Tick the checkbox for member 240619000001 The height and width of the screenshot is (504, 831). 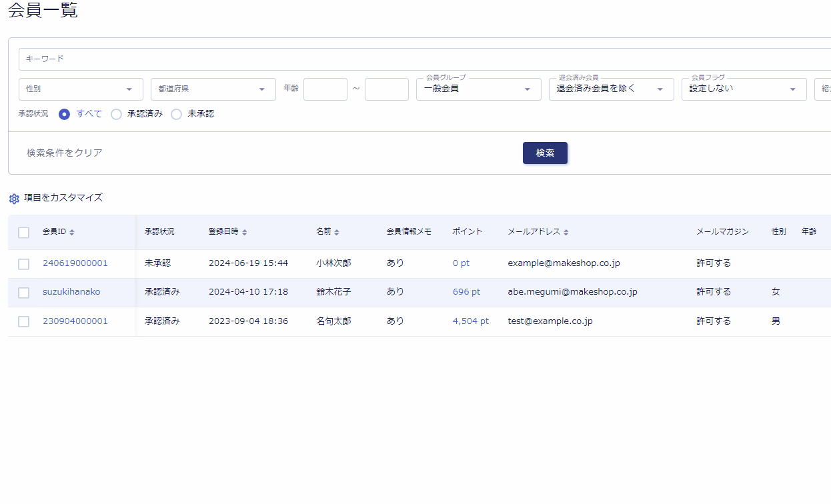point(24,264)
